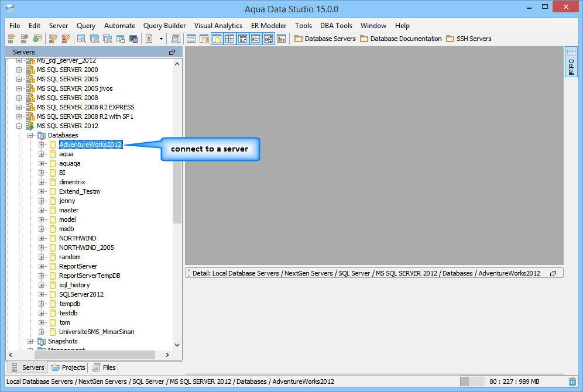Click the bar chart Visual Analytics icon
583x392 pixels.
click(282, 38)
